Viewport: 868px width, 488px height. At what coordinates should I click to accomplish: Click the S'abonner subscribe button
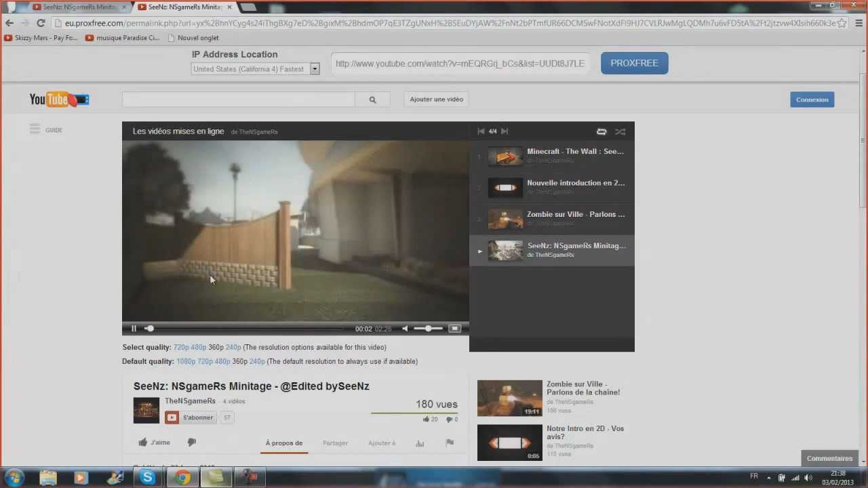[x=191, y=418]
